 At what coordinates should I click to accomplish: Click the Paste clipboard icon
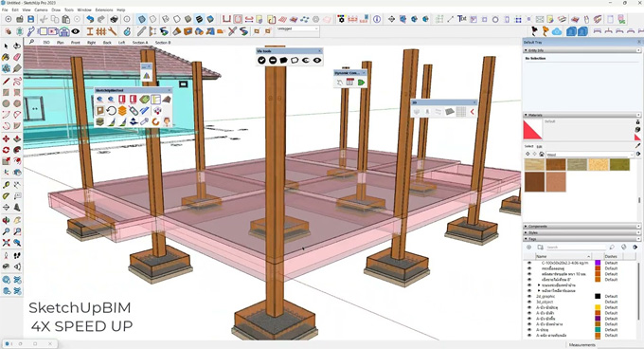[x=65, y=19]
